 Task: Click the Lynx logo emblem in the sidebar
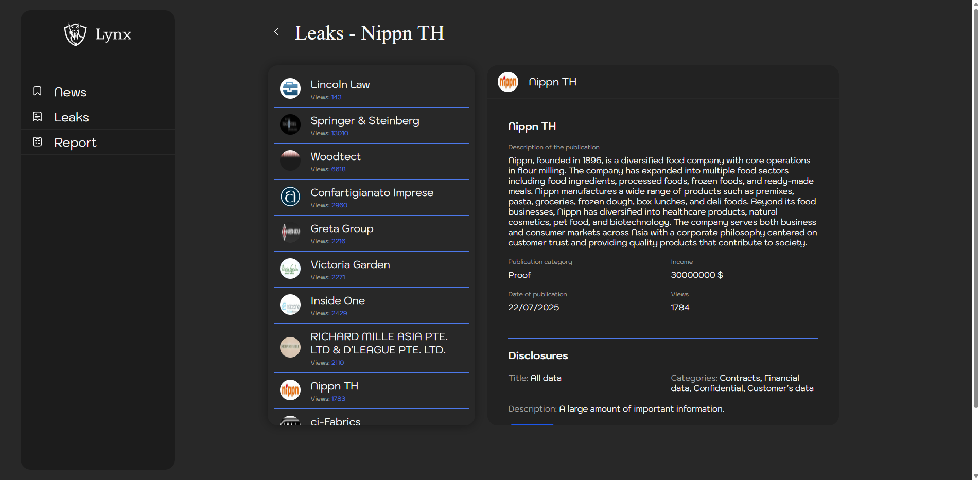[75, 34]
